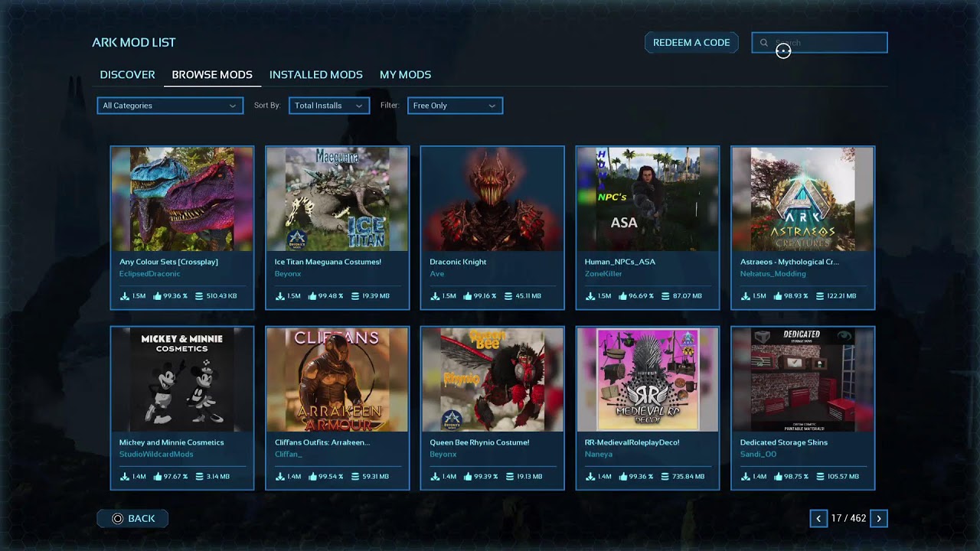The height and width of the screenshot is (551, 980).
Task: Click author name EclipsedDraconic
Action: coord(150,274)
